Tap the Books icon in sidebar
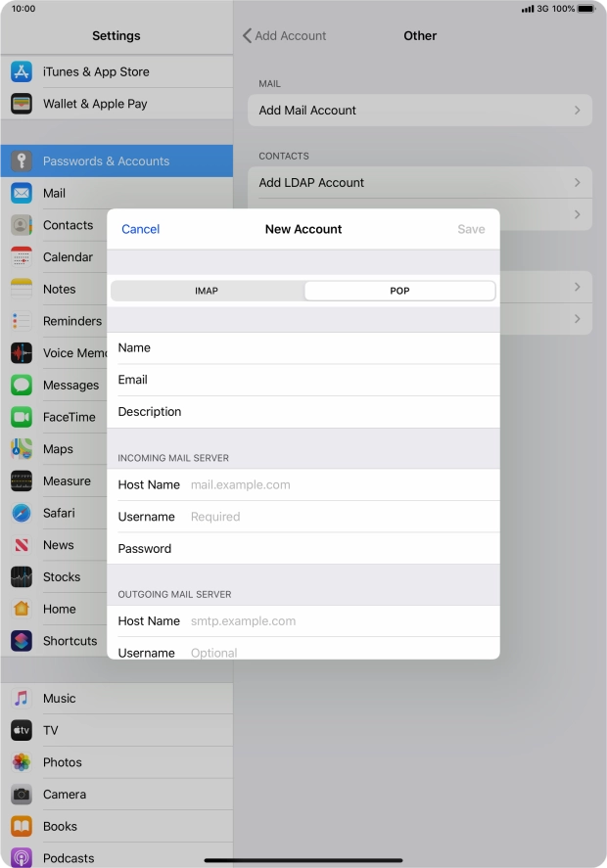607x868 pixels. pos(22,827)
